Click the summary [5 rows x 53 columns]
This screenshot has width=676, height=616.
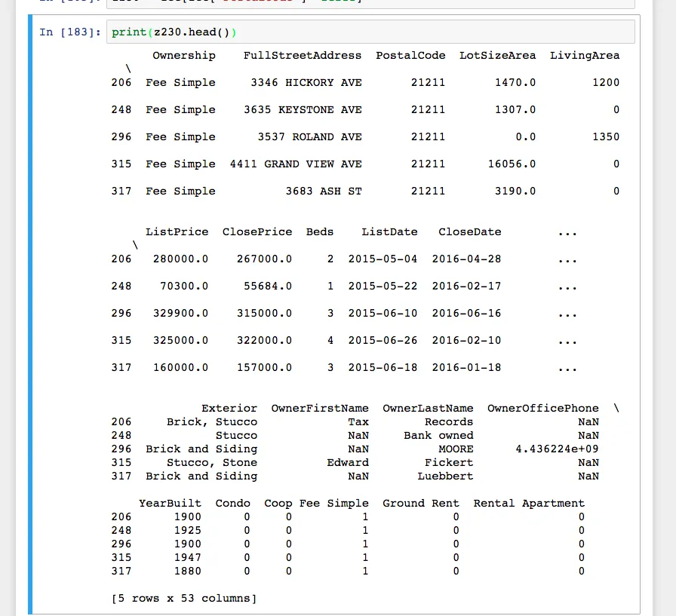click(184, 599)
